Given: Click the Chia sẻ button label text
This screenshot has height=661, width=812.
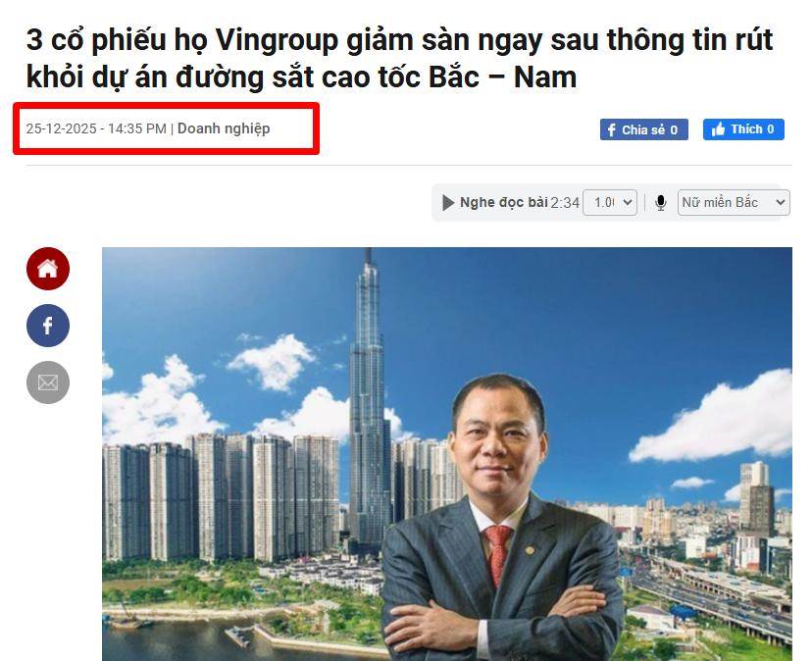Looking at the screenshot, I should click(x=643, y=130).
